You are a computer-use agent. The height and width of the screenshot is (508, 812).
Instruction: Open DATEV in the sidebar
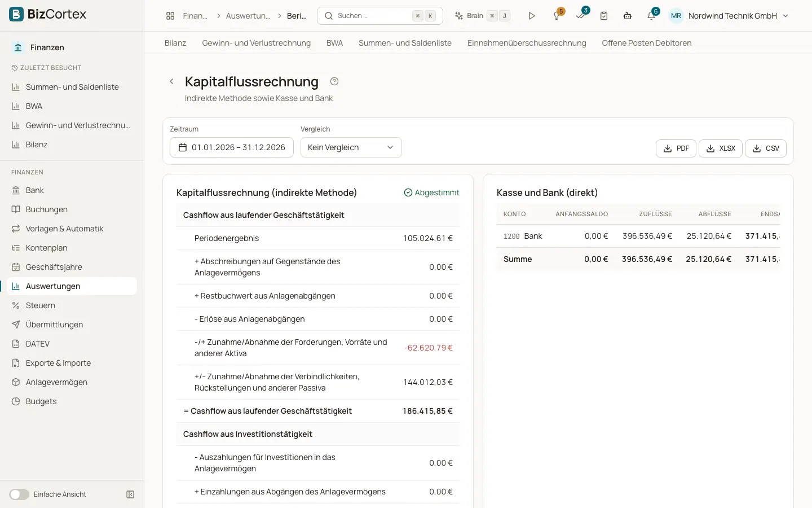click(72, 344)
